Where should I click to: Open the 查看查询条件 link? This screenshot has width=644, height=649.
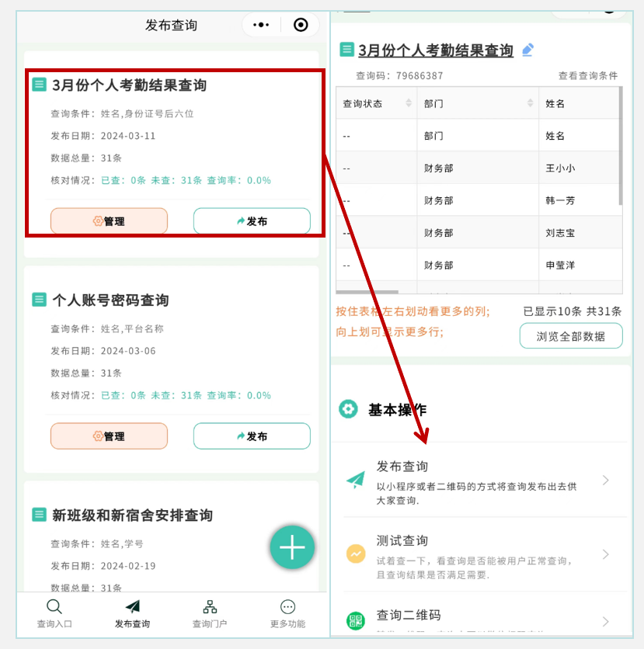click(x=587, y=76)
